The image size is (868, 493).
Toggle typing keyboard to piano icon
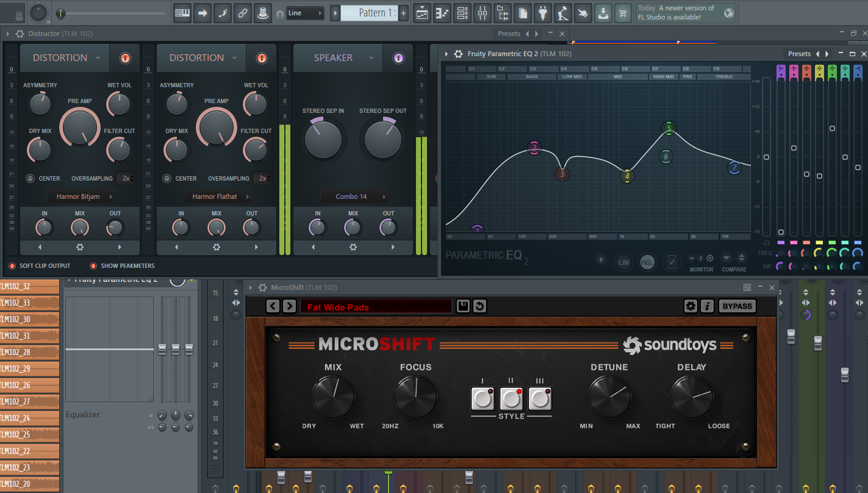182,13
